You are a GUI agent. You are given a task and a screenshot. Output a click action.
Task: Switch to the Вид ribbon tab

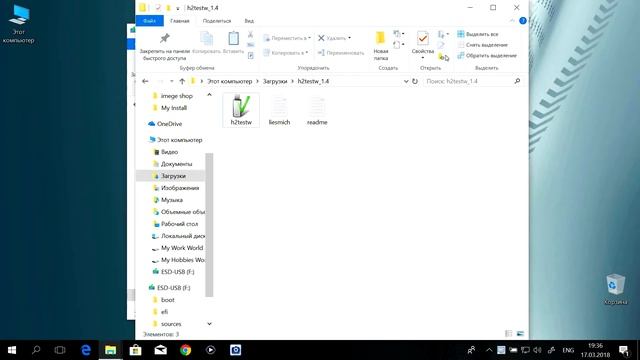[249, 21]
